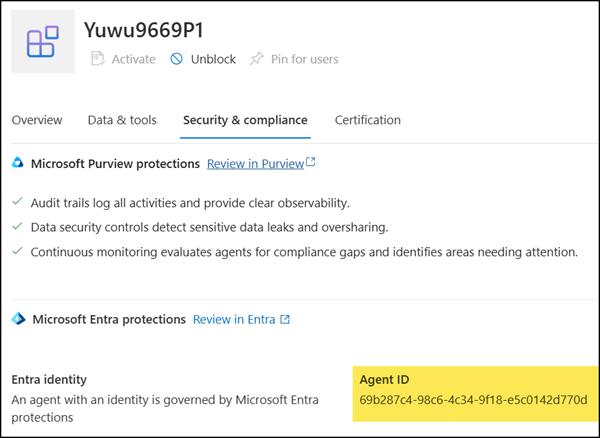
Task: Click external-link icon beside Review in Purview
Action: point(311,162)
